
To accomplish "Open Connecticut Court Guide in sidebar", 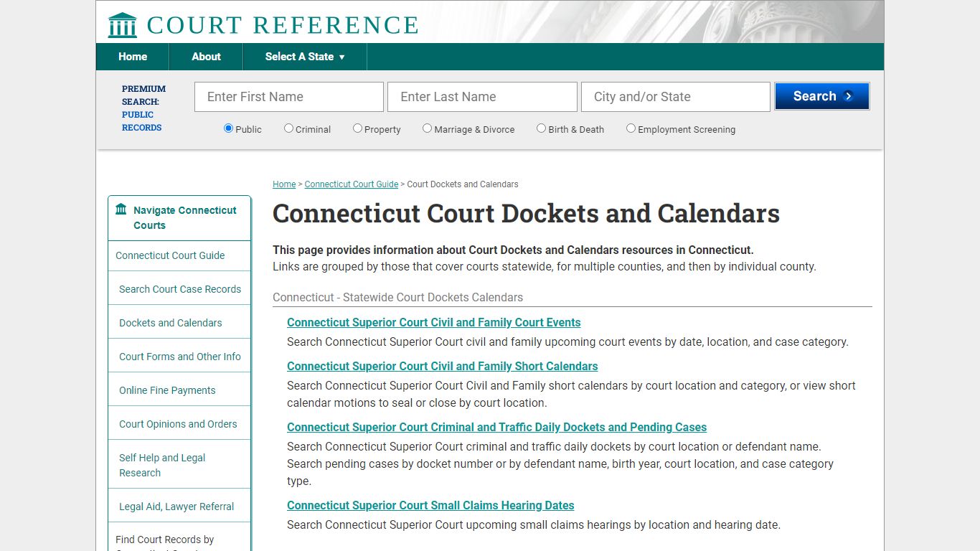I will point(170,255).
